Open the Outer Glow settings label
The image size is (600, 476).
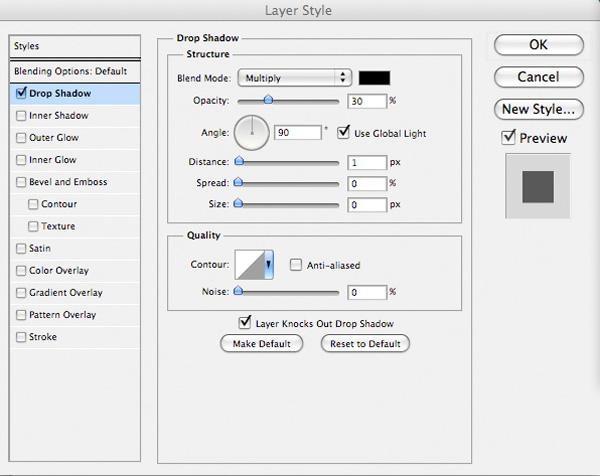54,138
